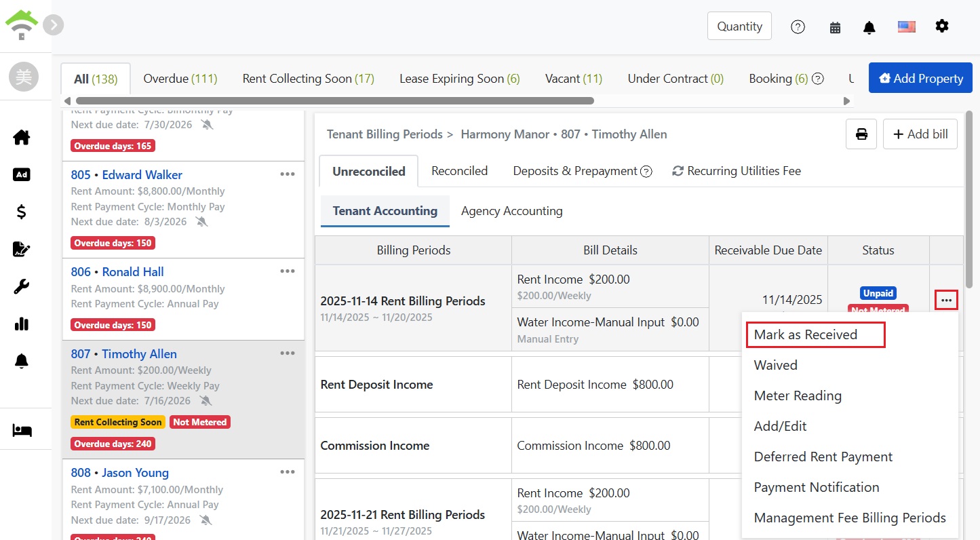
Task: Toggle muted reminder icon beside Next due date 7/30/2026
Action: click(206, 125)
